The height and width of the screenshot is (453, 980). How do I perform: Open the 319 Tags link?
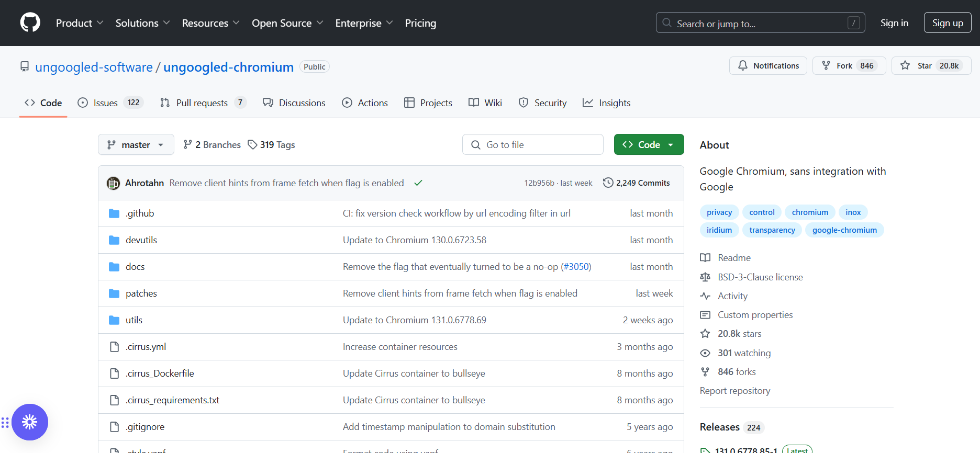(271, 145)
